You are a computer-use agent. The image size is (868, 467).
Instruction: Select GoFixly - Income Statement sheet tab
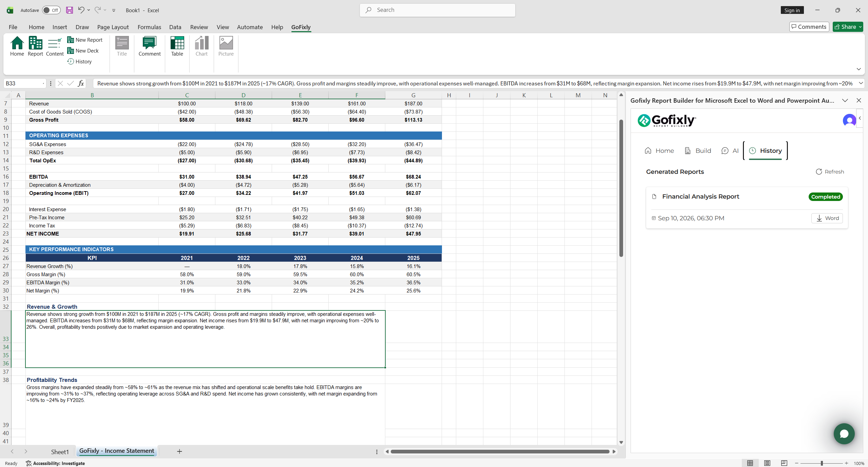117,451
